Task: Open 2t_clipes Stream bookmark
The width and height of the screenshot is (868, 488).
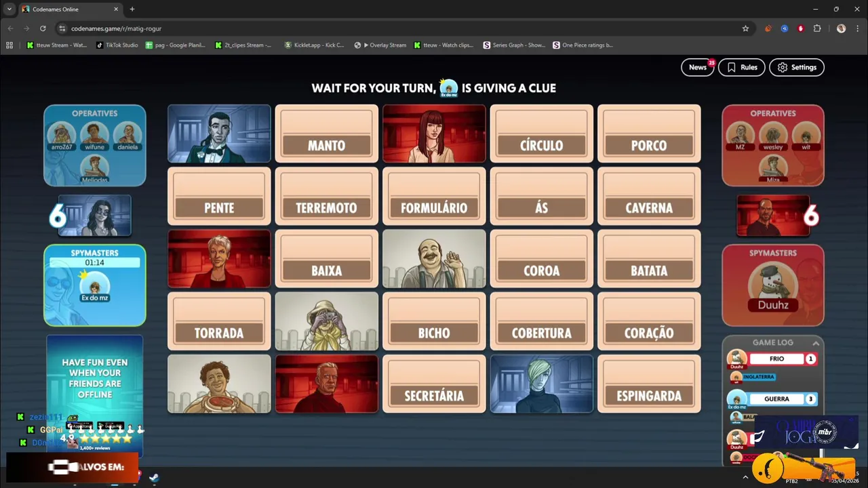Action: coord(243,45)
